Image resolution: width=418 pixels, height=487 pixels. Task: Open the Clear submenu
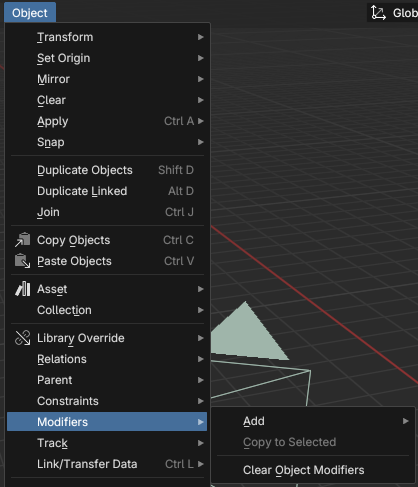(x=107, y=100)
